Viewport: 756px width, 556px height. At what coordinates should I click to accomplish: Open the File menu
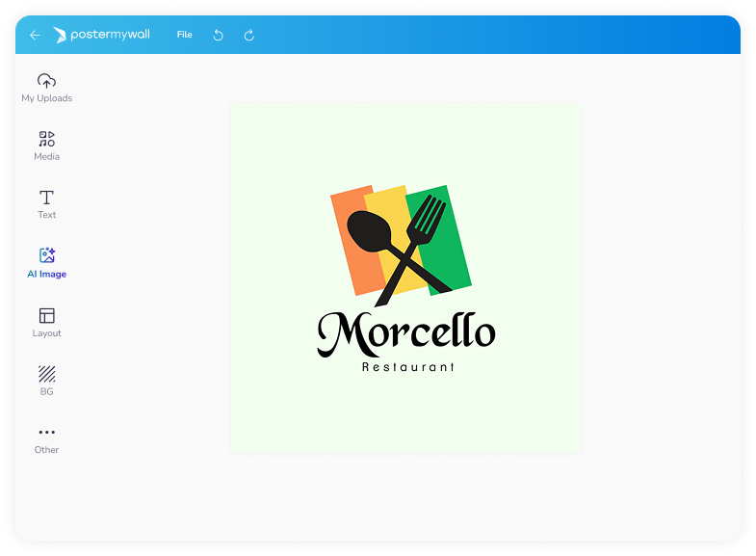click(184, 35)
